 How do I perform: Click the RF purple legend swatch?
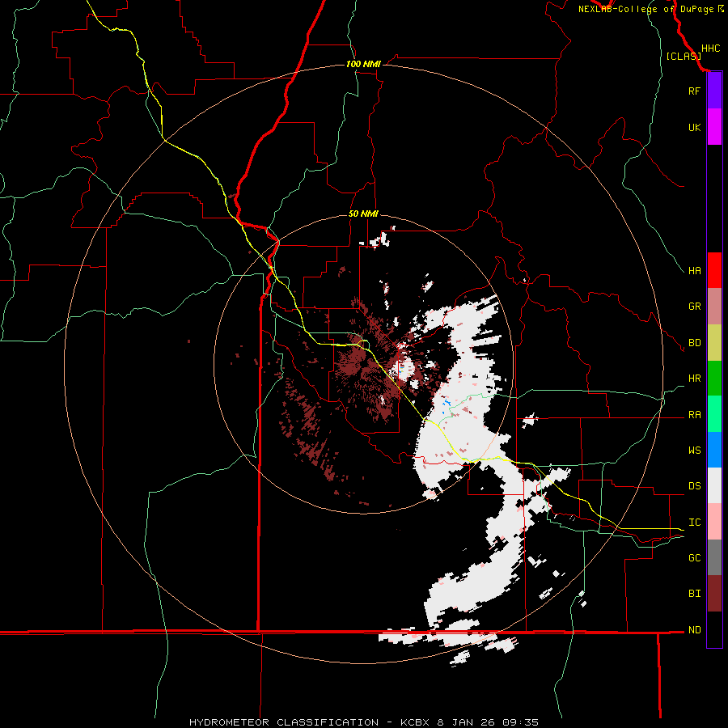pos(714,91)
